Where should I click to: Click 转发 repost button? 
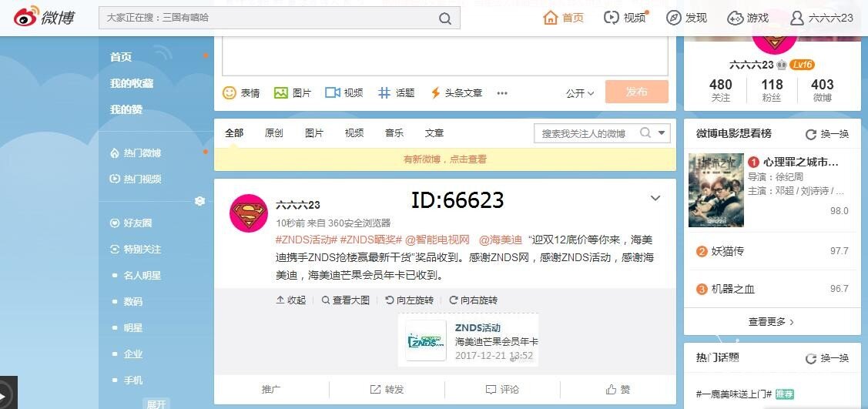pyautogui.click(x=387, y=390)
